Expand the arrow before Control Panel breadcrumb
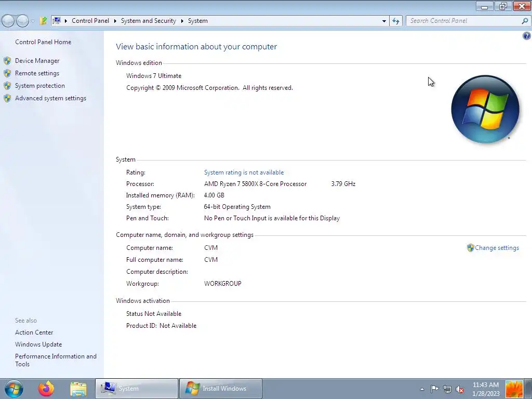The image size is (532, 399). [66, 21]
